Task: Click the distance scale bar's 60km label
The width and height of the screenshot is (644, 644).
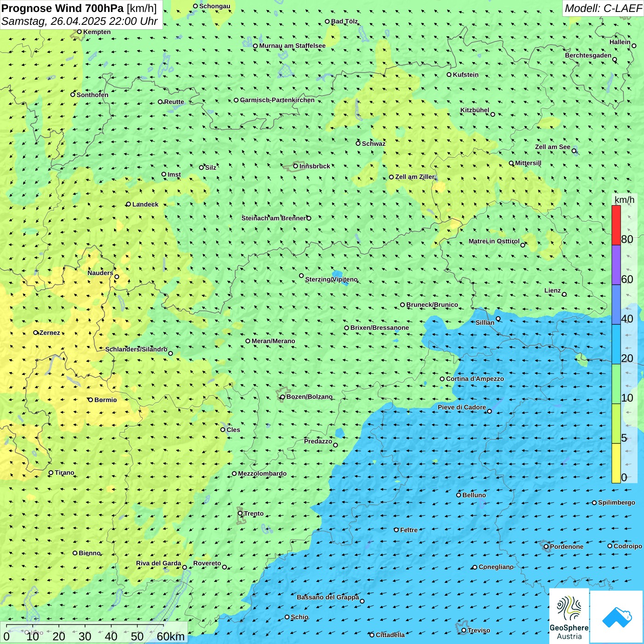Action: click(x=171, y=636)
